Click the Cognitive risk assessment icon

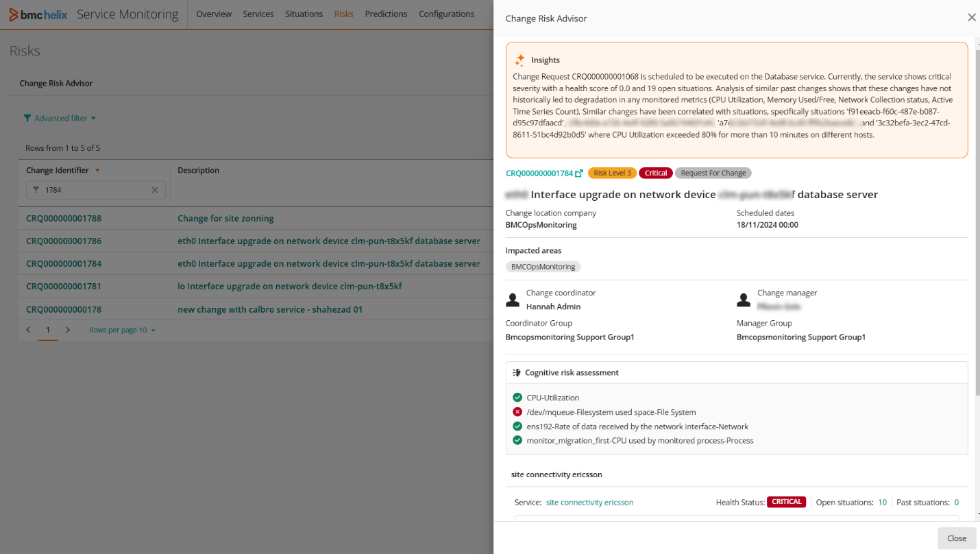517,373
